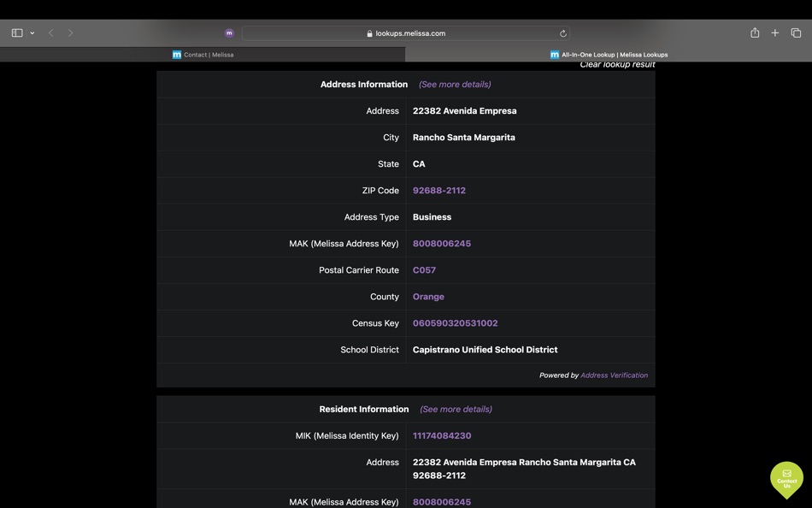Open ZIP Code 92688-2112 link
This screenshot has width=812, height=508.
pyautogui.click(x=439, y=190)
